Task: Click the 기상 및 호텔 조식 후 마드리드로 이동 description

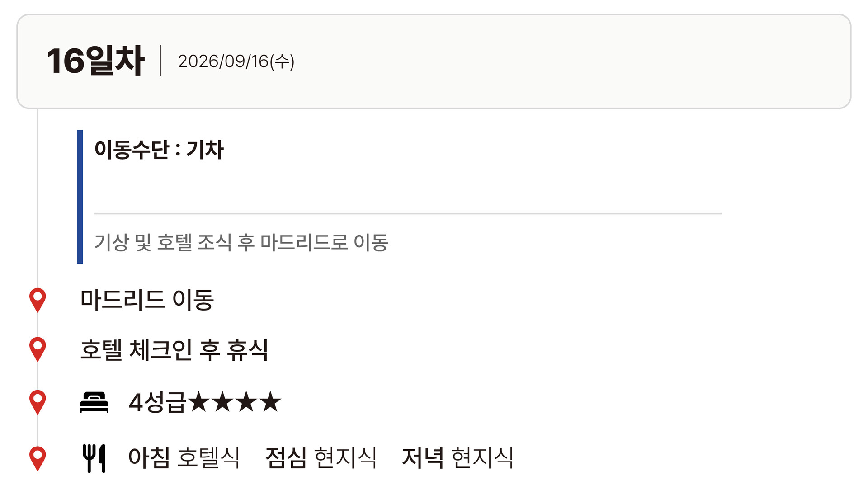Action: 241,242
